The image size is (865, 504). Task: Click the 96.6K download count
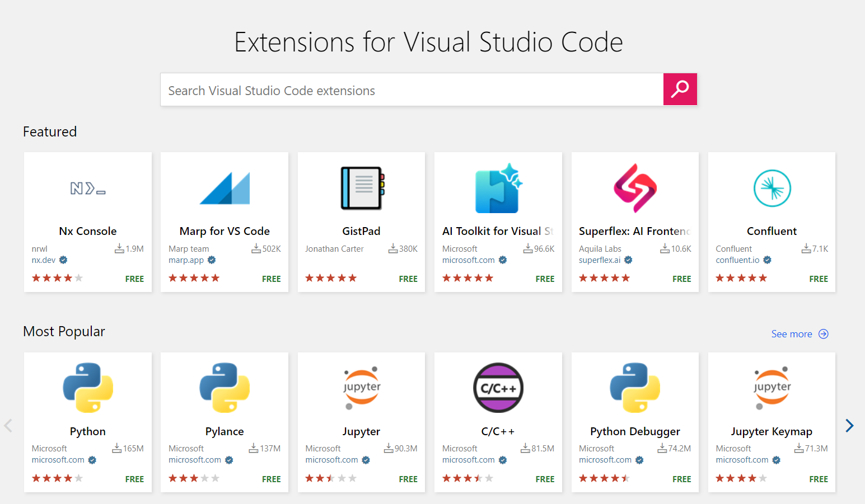(544, 249)
